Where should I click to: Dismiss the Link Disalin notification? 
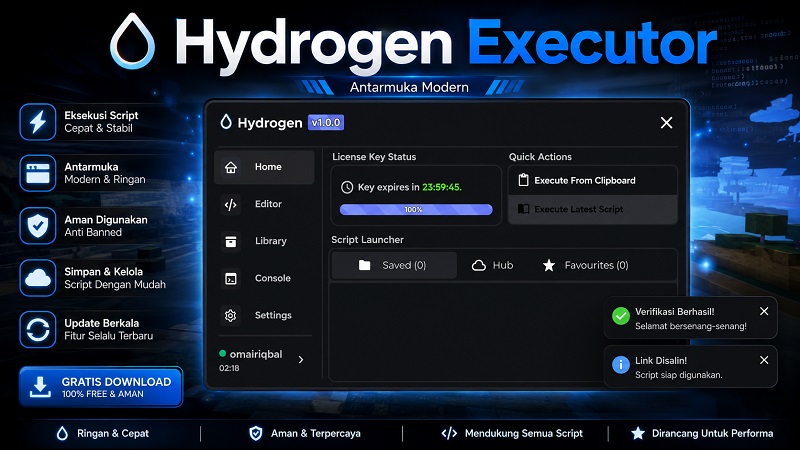764,360
